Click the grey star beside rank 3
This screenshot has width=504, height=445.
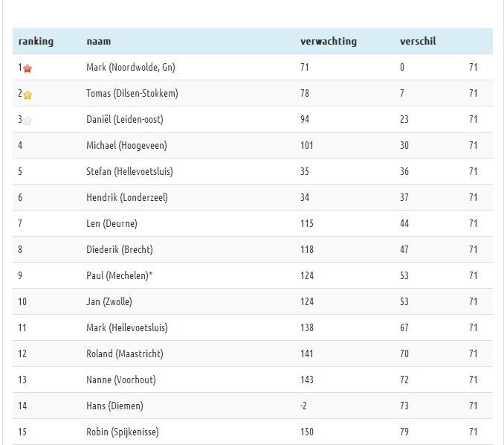coord(28,121)
